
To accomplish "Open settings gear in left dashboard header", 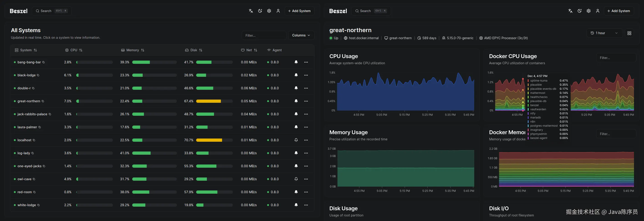I will [x=269, y=11].
